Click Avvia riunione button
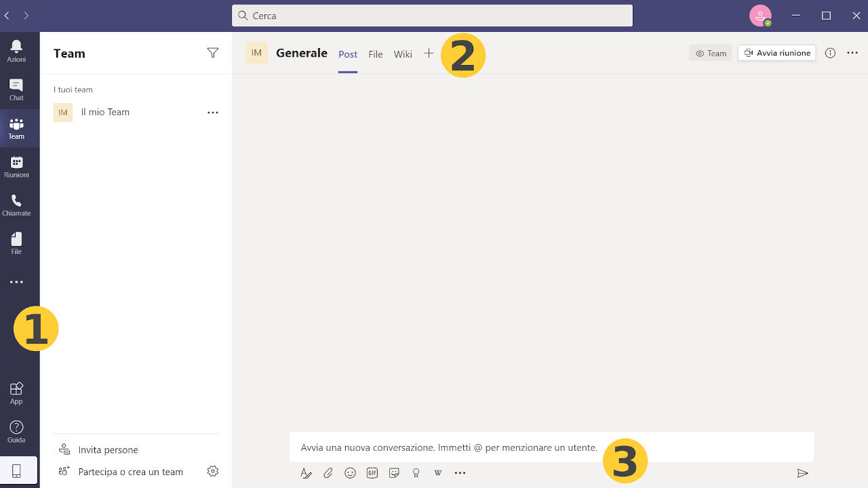Image resolution: width=868 pixels, height=488 pixels. coord(776,53)
